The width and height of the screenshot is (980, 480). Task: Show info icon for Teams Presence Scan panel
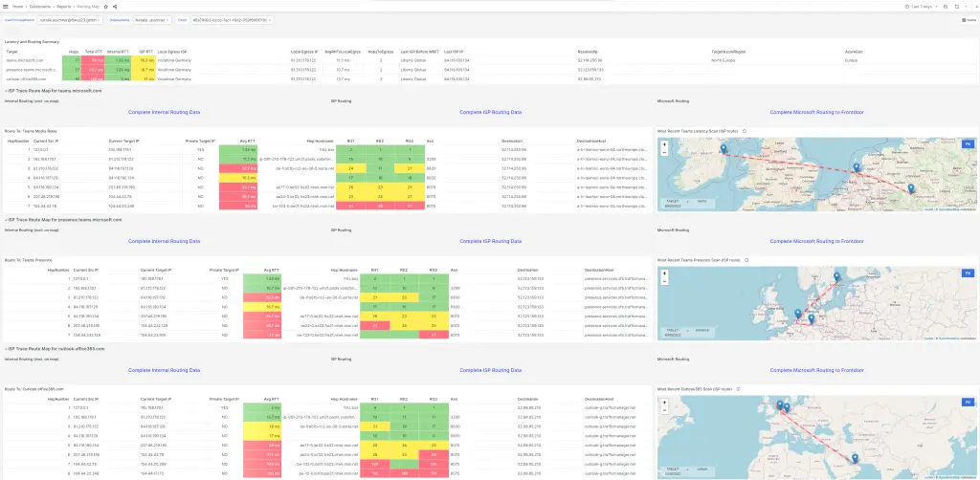pyautogui.click(x=746, y=260)
